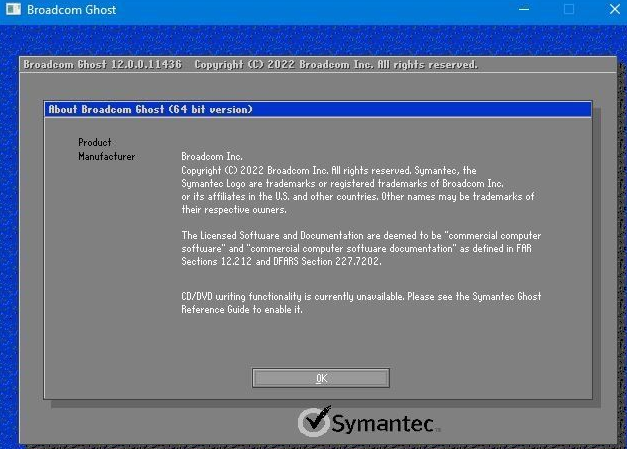The height and width of the screenshot is (449, 627).
Task: Click the 'Broadcom Ghost' window title text
Action: point(72,10)
